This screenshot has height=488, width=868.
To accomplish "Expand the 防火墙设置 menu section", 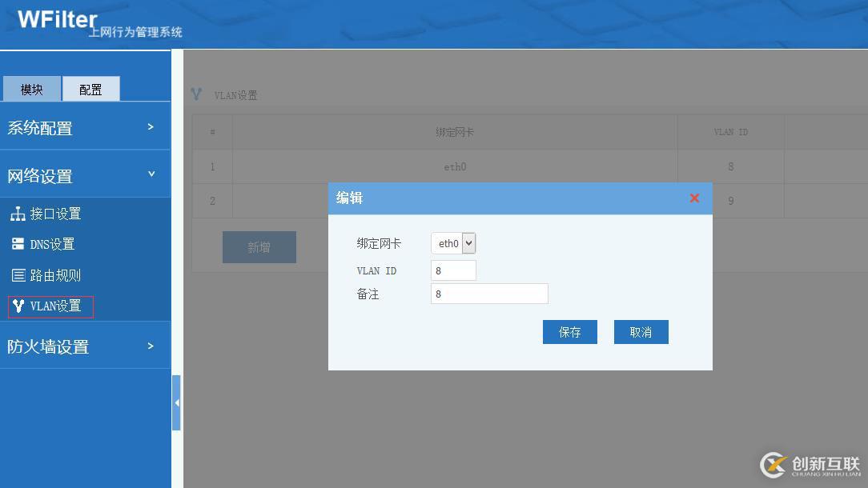I will [85, 346].
